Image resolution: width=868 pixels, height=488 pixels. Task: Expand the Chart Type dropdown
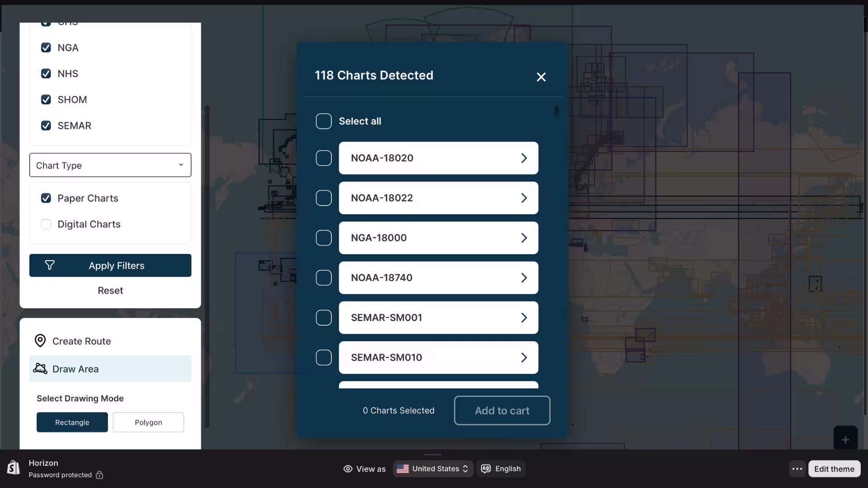tap(110, 165)
